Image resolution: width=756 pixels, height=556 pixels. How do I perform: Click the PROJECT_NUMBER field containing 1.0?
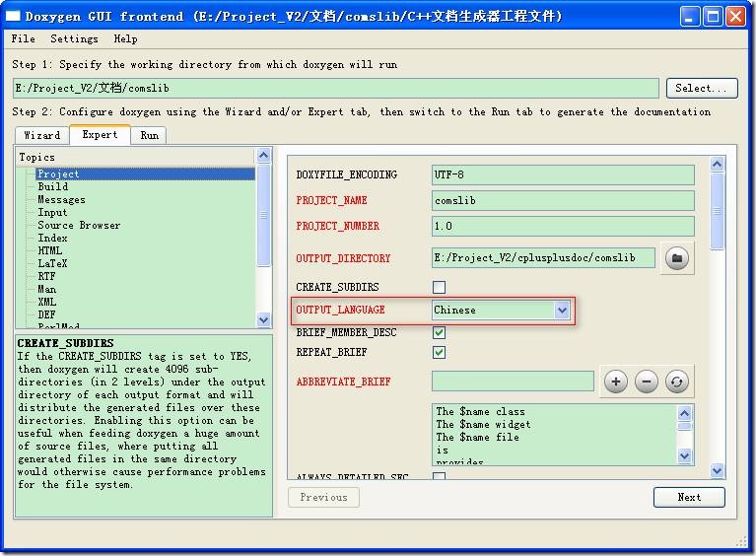563,226
